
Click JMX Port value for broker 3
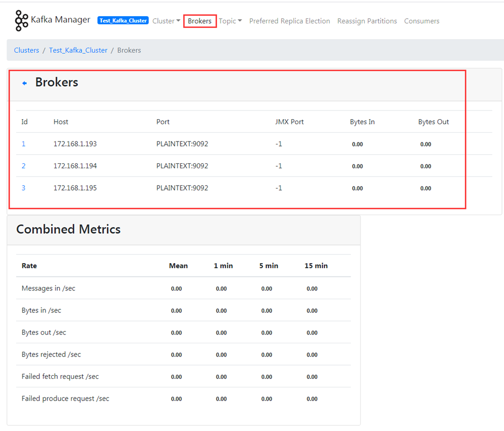pyautogui.click(x=279, y=188)
